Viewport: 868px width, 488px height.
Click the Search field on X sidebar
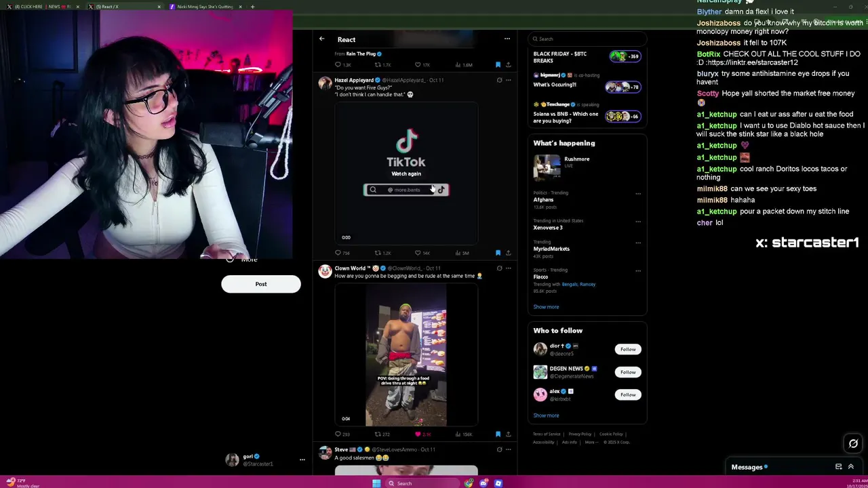(587, 39)
